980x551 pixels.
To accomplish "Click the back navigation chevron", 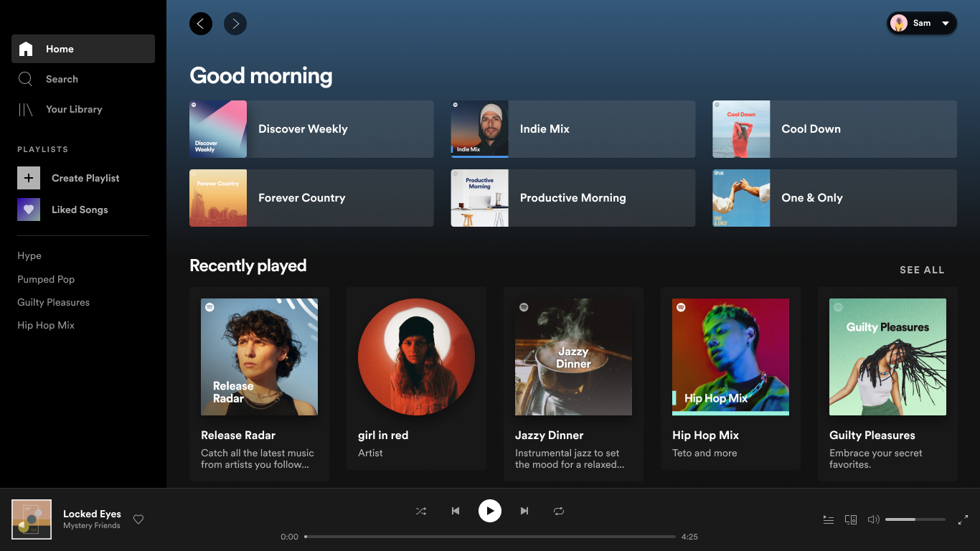I will (x=201, y=24).
